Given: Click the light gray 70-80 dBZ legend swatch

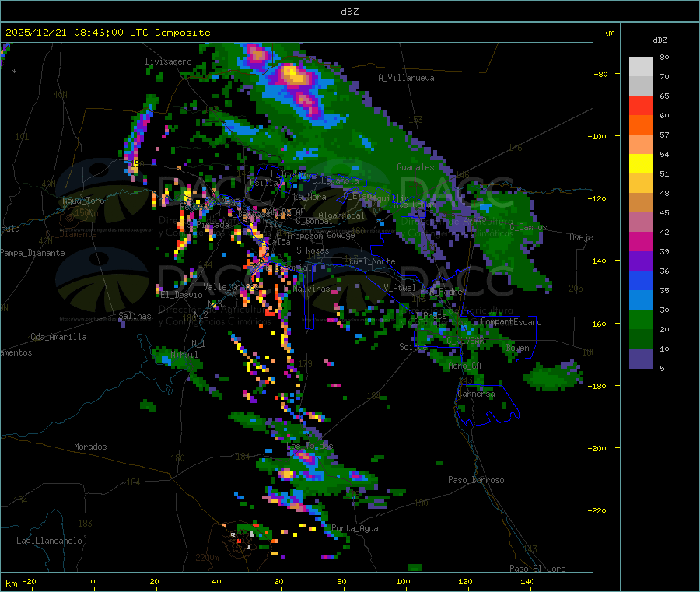Looking at the screenshot, I should pos(641,67).
